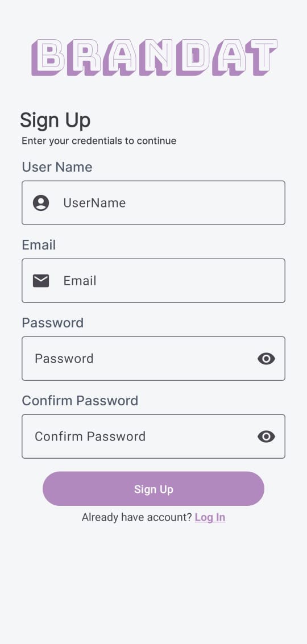Toggle visibility of the Confirm Password field
Image resolution: width=307 pixels, height=644 pixels.
[266, 436]
